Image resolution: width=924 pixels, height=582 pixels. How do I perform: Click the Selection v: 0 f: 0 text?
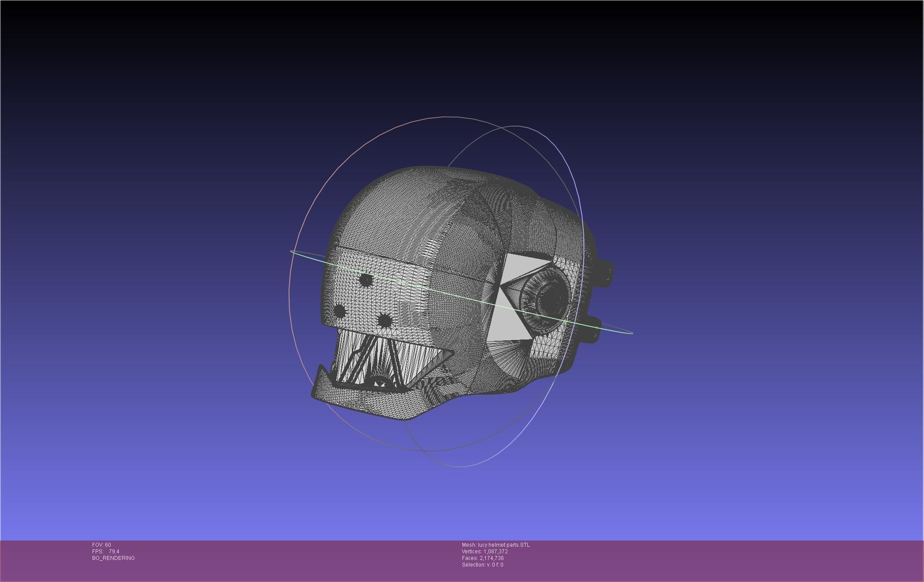pos(482,565)
